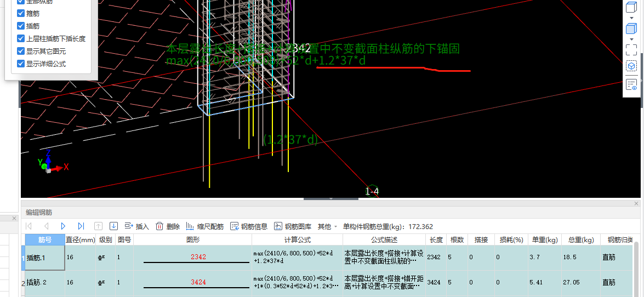Click the panel splitter handle above 编辑钢筋
This screenshot has height=297, width=644.
(x=330, y=199)
